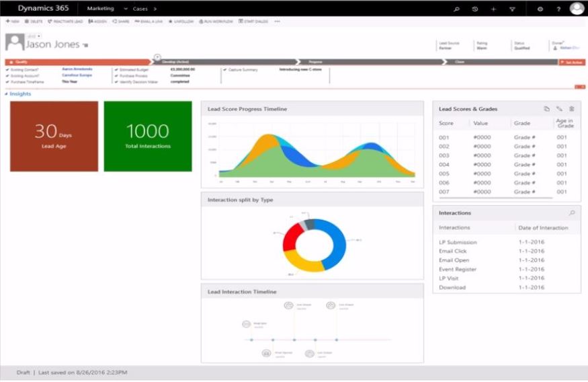This screenshot has width=588, height=382.
Task: Open the settings gear icon
Action: pyautogui.click(x=540, y=9)
